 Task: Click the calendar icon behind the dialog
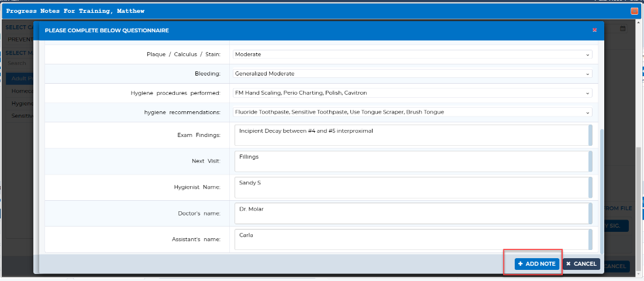622,29
